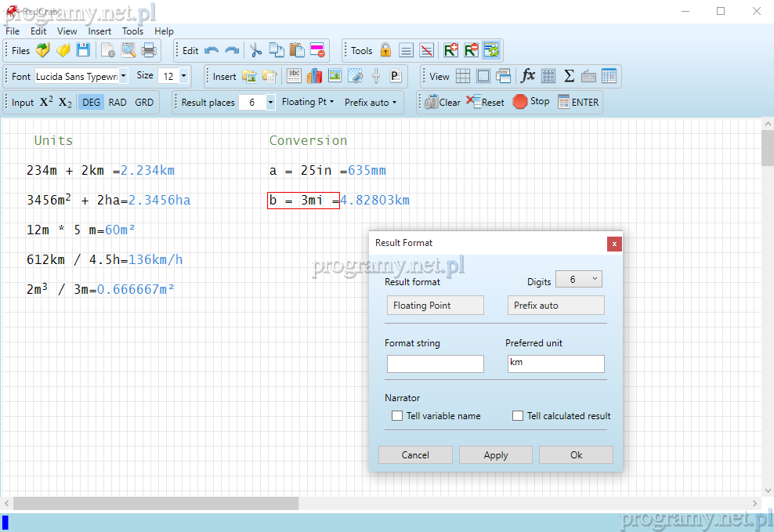Switch angle mode to RAD
This screenshot has width=774, height=532.
tap(118, 102)
